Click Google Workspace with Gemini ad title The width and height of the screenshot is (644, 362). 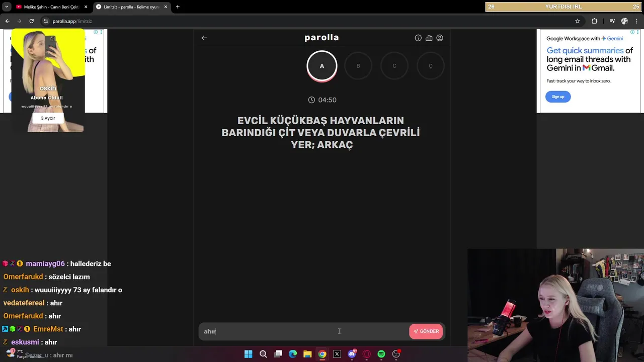point(585,39)
